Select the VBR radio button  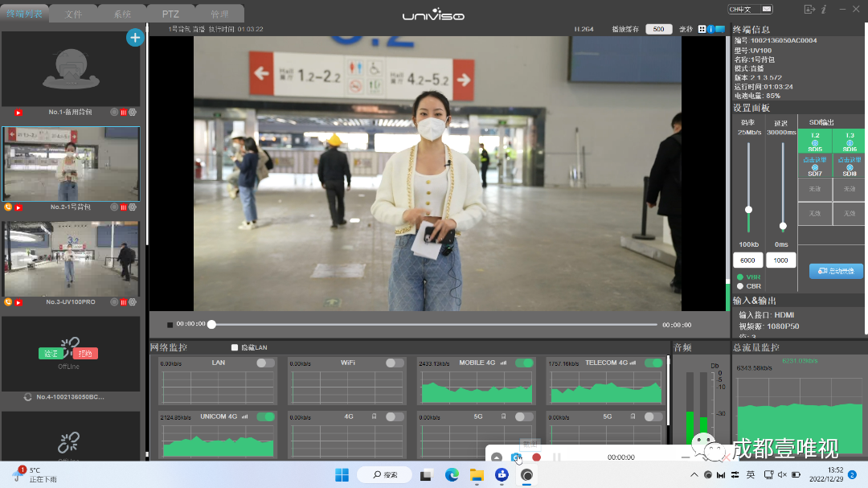740,277
